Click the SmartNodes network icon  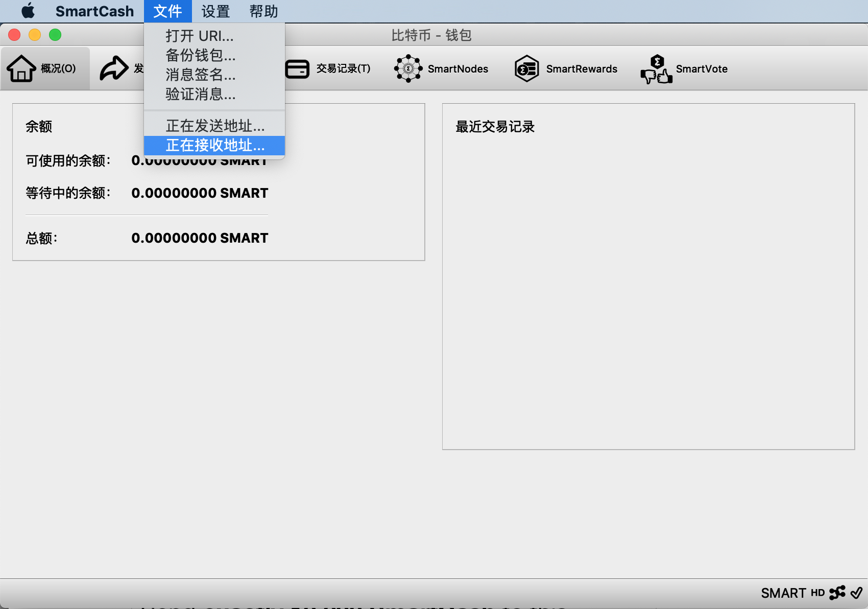pos(408,68)
